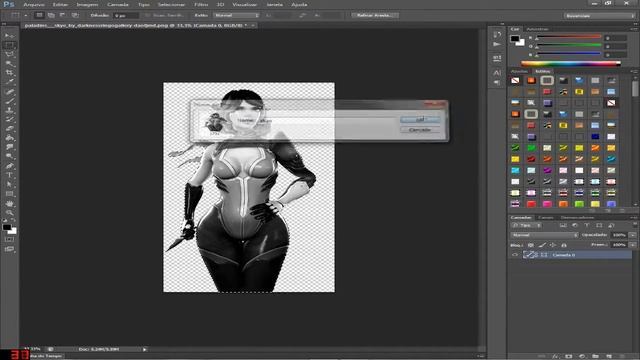Switch to the Canais tab

(546, 218)
